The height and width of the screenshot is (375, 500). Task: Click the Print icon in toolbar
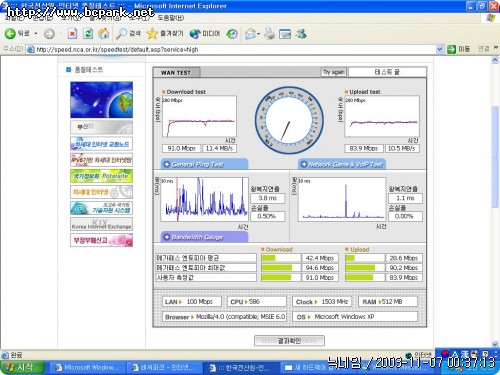click(x=269, y=34)
